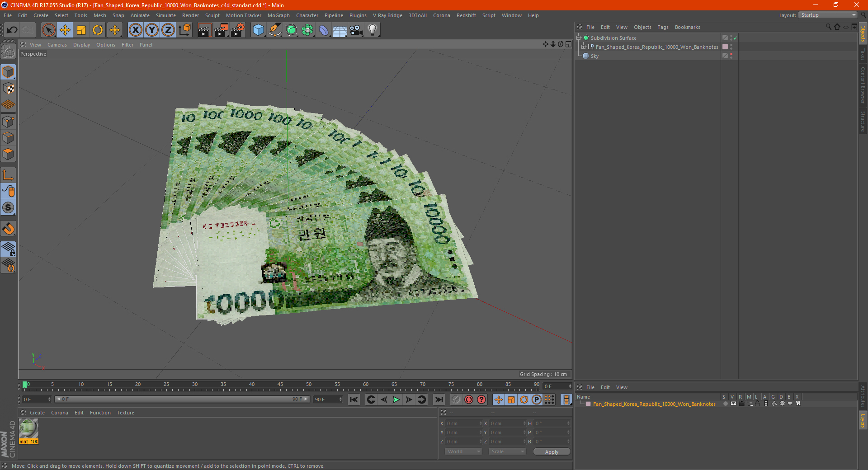
Task: Toggle visibility dots of Sky object
Action: click(731, 56)
